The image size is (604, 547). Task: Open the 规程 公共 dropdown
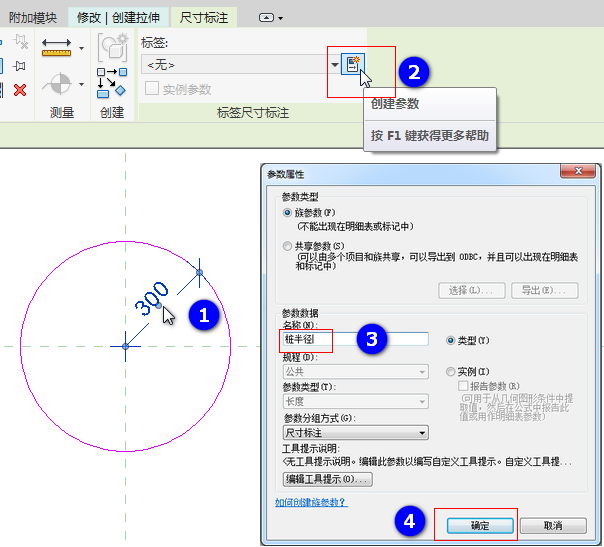355,372
